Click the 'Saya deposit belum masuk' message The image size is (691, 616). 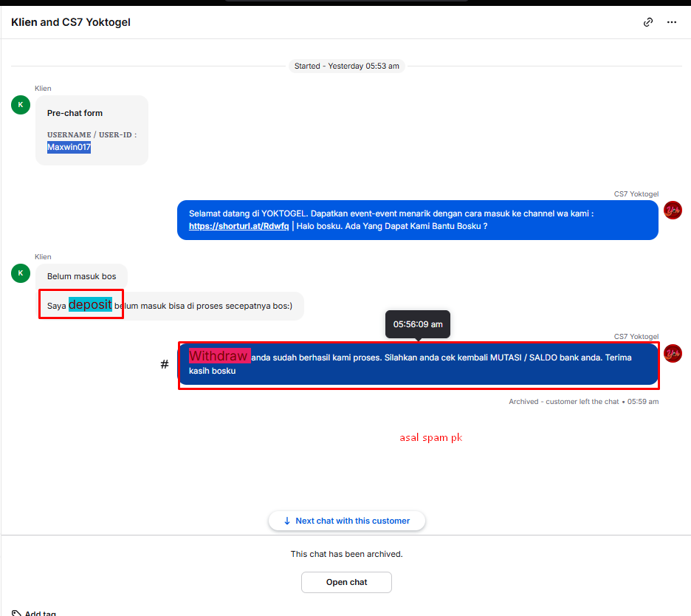pos(170,306)
